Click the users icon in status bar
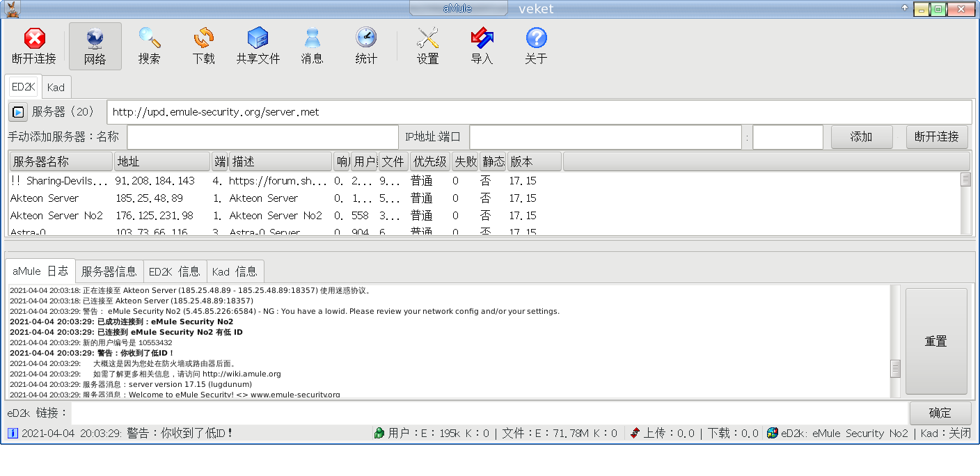980x476 pixels. coord(379,433)
